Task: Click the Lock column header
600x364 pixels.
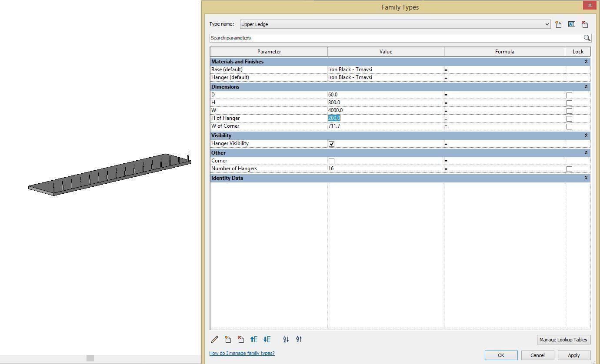Action: [578, 52]
